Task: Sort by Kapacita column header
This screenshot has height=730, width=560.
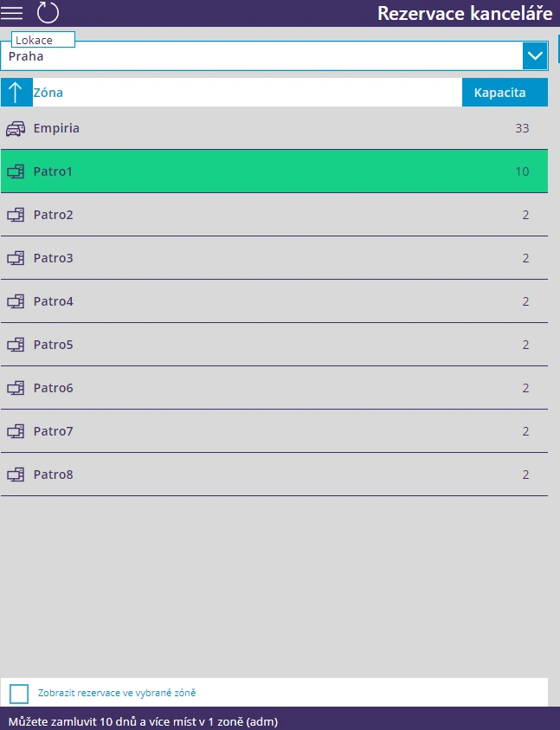Action: tap(499, 93)
